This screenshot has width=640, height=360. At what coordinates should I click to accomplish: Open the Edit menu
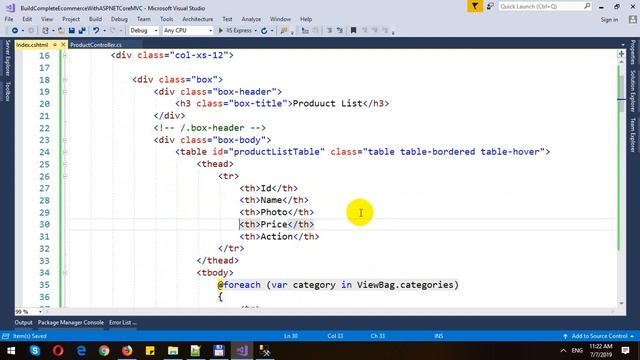point(27,19)
